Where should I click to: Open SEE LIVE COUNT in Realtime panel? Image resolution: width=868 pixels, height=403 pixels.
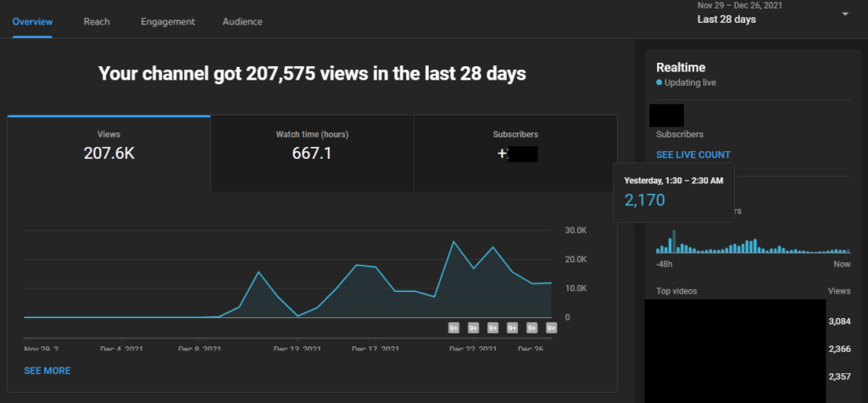tap(693, 155)
